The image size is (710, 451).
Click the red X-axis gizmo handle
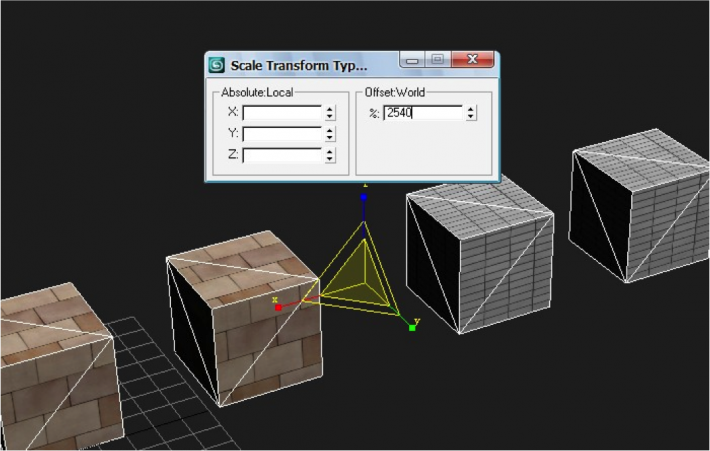point(278,307)
